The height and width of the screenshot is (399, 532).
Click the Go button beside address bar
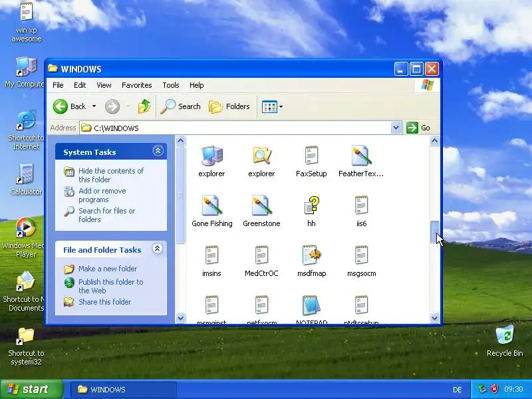tap(418, 128)
